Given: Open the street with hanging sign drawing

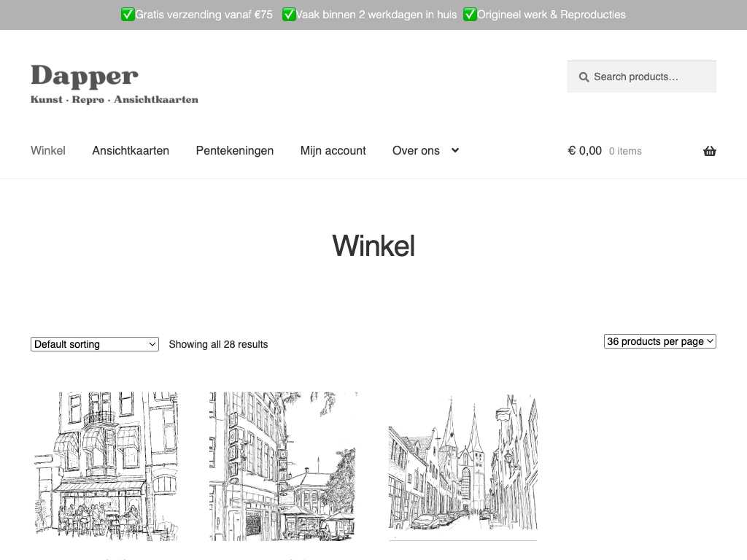Looking at the screenshot, I should click(283, 467).
